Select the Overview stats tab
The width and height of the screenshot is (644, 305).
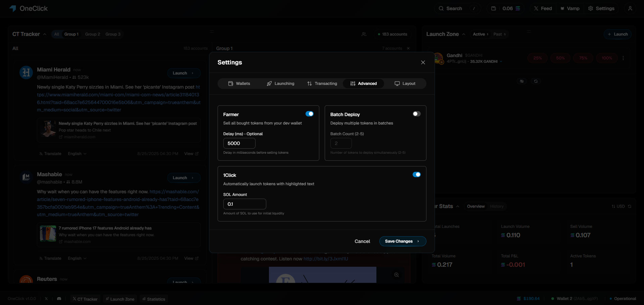[476, 206]
